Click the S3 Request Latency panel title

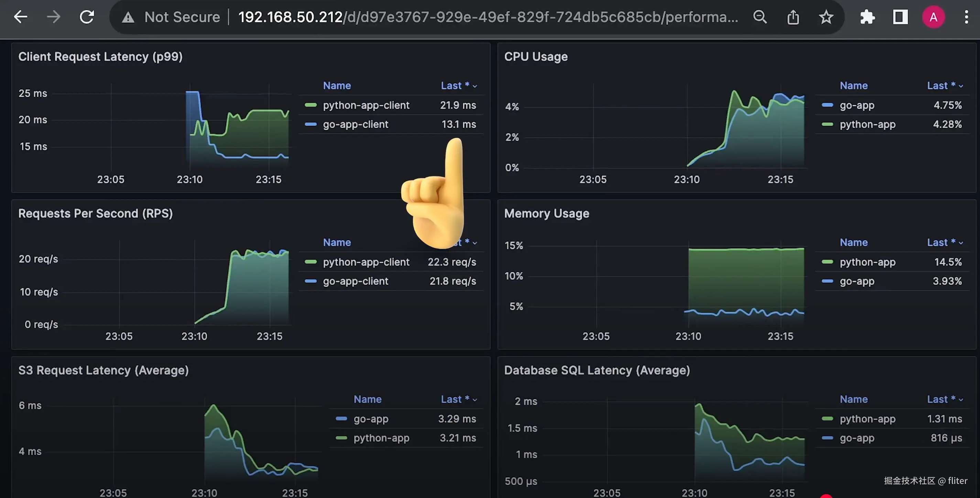(x=104, y=370)
